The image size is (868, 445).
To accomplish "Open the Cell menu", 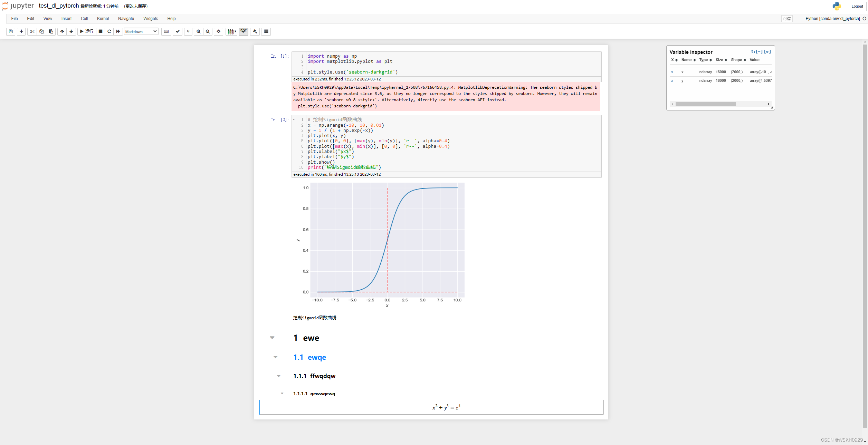I will (x=84, y=19).
